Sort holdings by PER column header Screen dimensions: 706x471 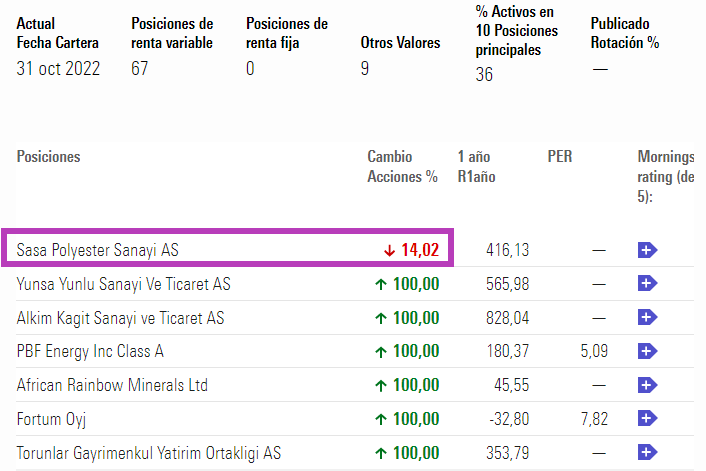560,157
